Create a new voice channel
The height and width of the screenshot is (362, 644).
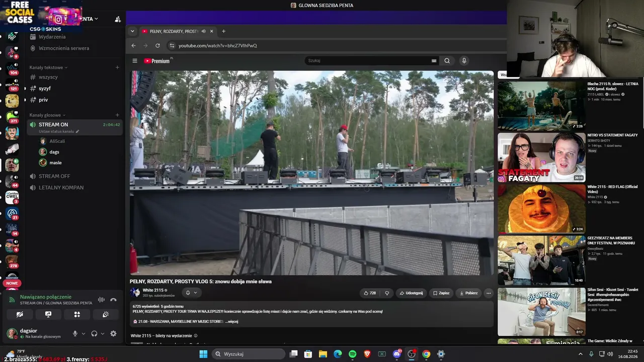pos(117,115)
